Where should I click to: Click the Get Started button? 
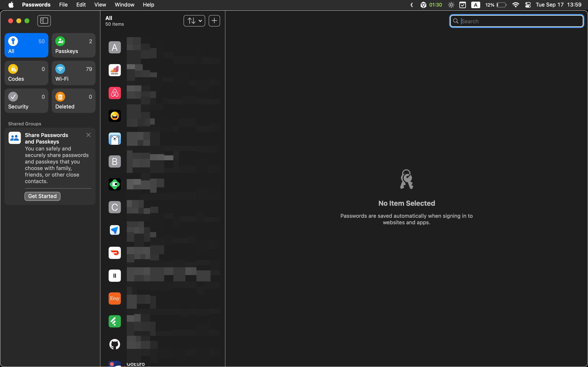[42, 196]
